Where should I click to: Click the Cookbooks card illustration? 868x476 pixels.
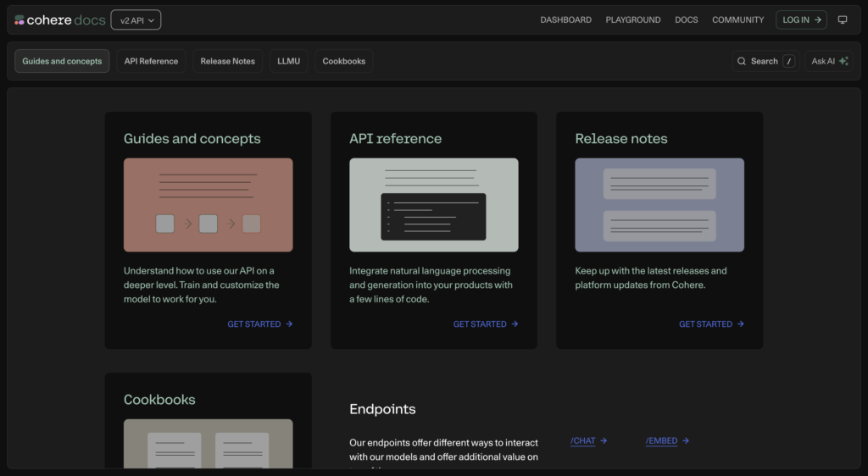(x=209, y=444)
